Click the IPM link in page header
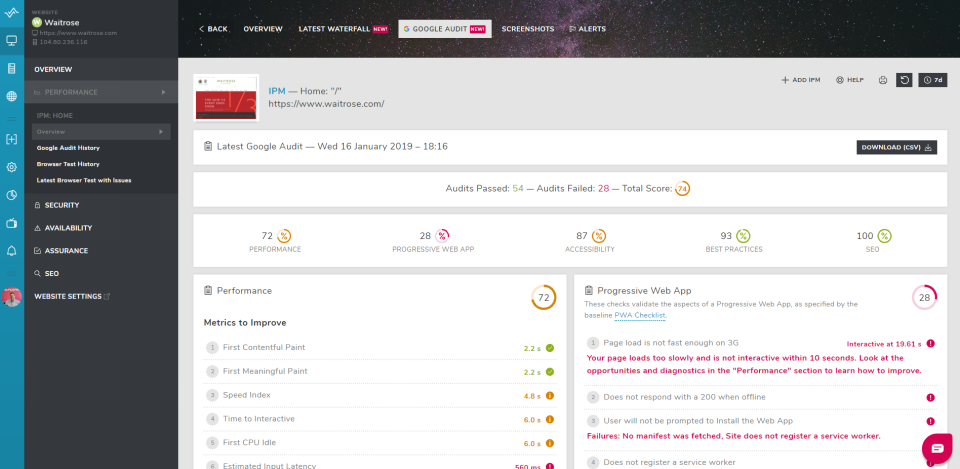Screen dimensions: 960x469 click(277, 91)
